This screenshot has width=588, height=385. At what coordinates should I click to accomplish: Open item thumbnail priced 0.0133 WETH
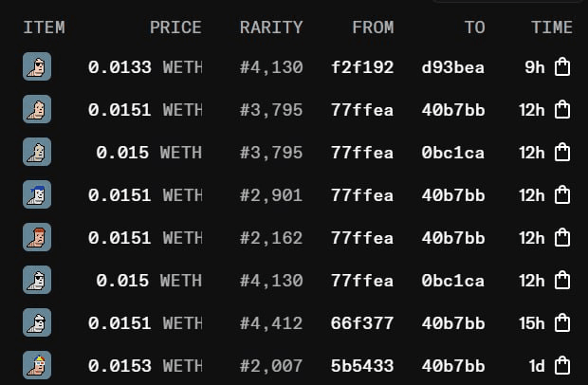pos(37,67)
